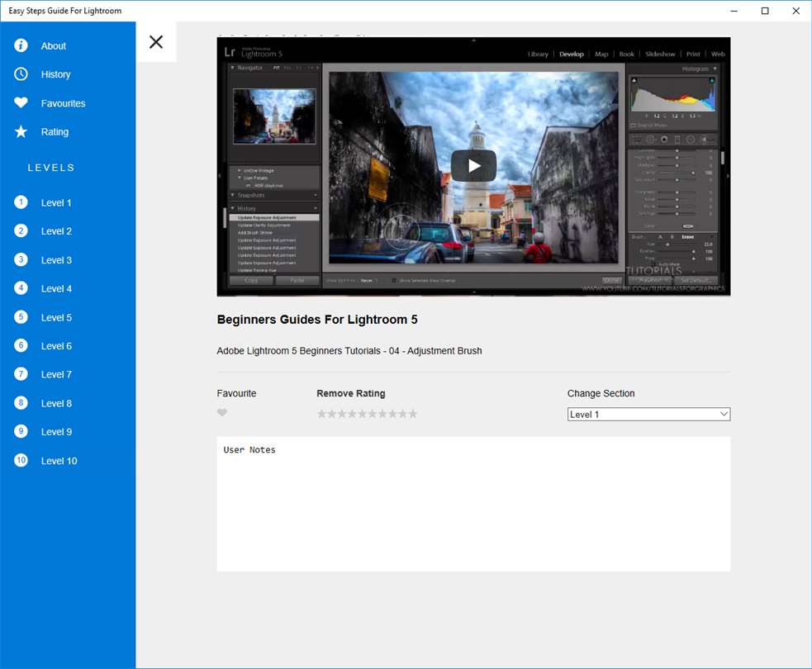Set rating to the first star

pyautogui.click(x=322, y=414)
